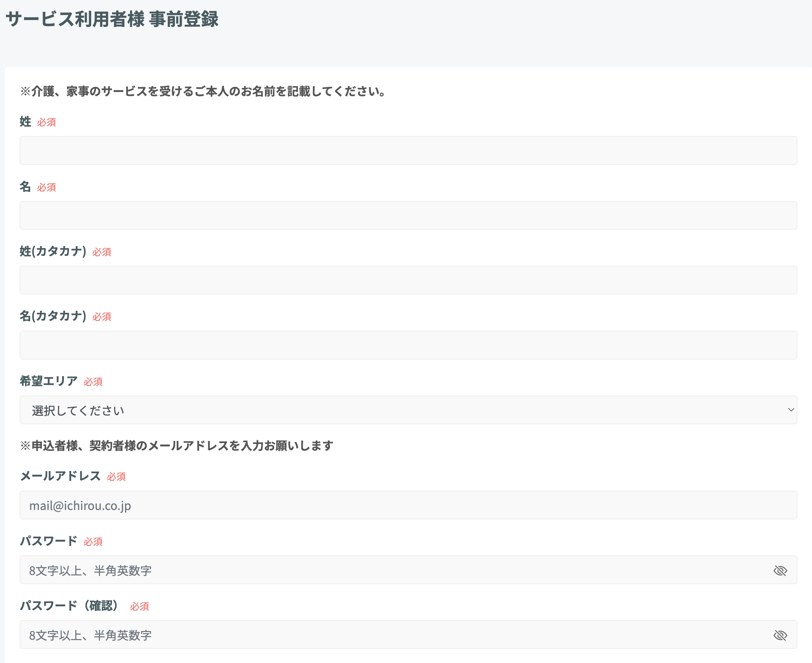812x663 pixels.
Task: Select the 名 input field
Action: 408,215
